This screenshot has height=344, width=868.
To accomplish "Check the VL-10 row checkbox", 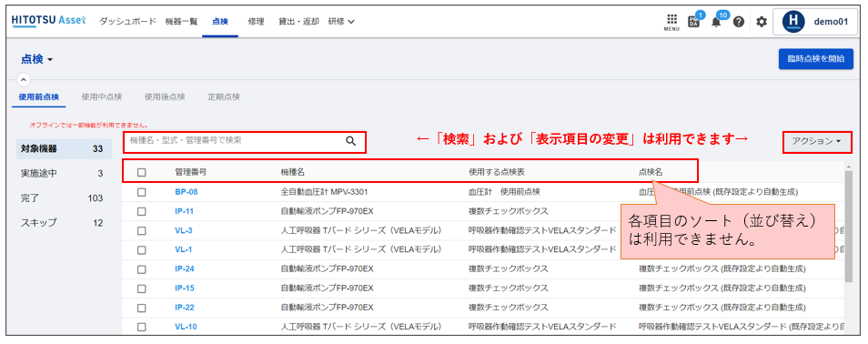I will pyautogui.click(x=142, y=327).
